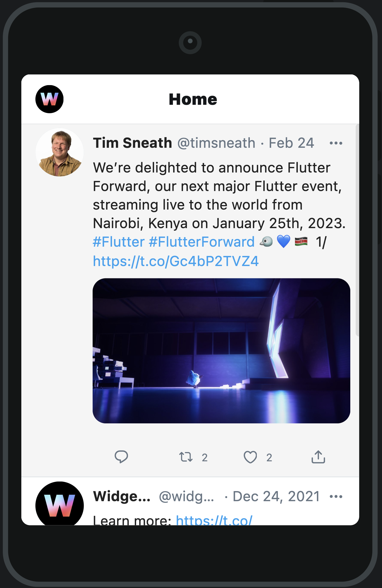Open the #FlutterForward hashtag
Image resolution: width=382 pixels, height=588 pixels.
(x=202, y=242)
